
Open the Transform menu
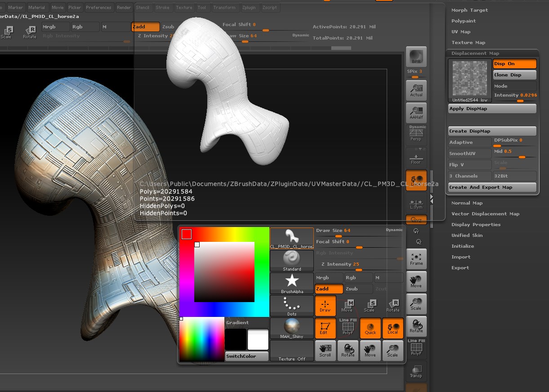(x=224, y=8)
